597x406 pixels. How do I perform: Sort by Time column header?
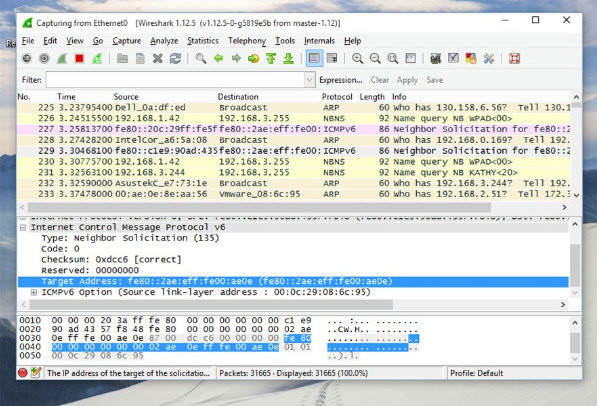[66, 97]
